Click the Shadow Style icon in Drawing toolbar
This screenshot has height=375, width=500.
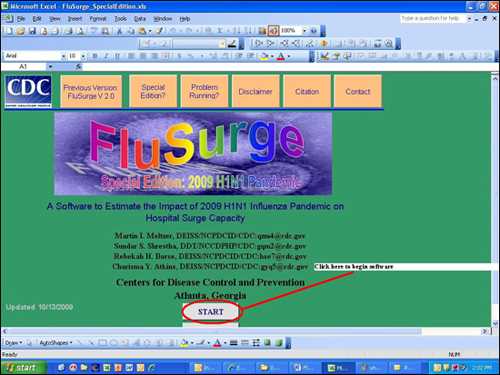(267, 342)
